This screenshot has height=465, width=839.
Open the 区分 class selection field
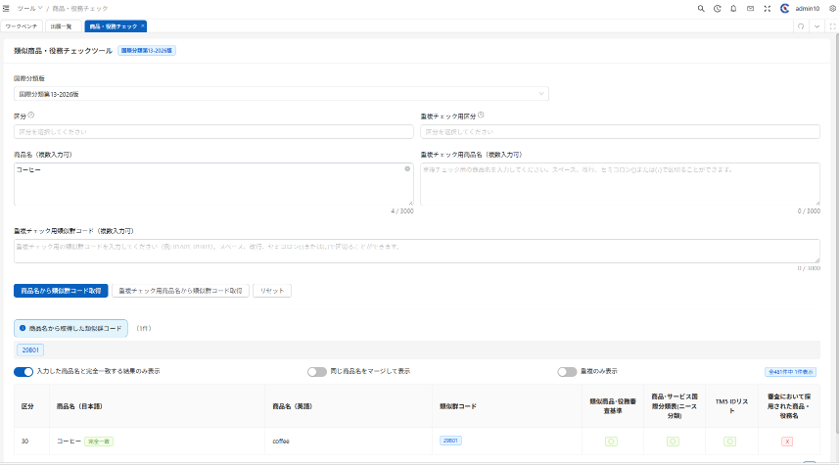point(213,132)
